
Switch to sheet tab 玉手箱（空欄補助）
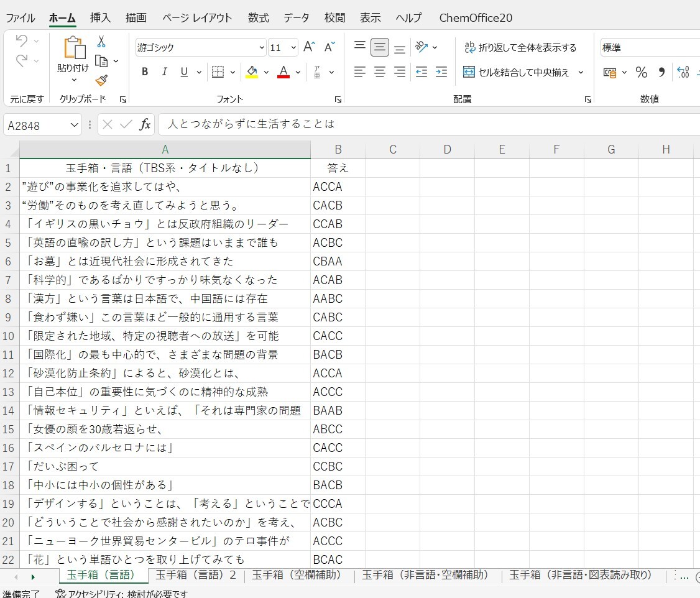point(297,576)
